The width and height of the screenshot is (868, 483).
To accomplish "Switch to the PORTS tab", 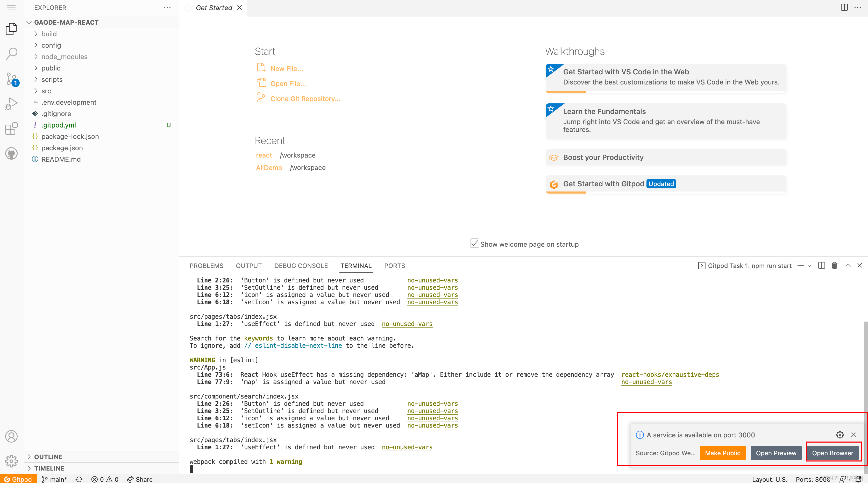I will (x=395, y=266).
